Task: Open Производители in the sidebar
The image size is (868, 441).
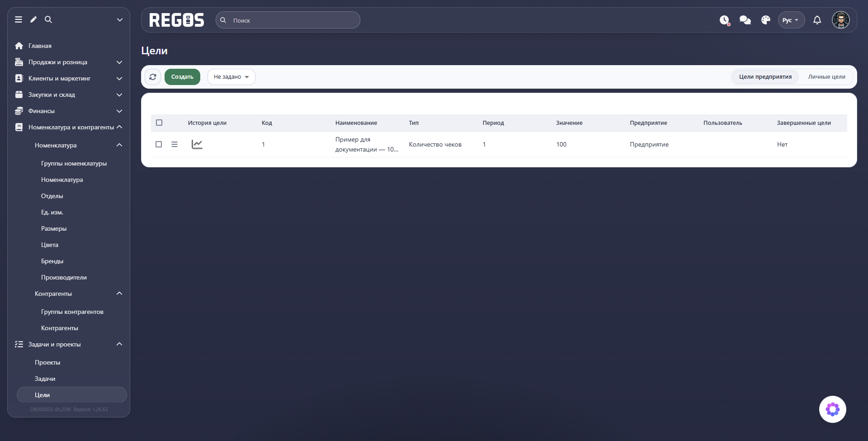Action: tap(64, 277)
